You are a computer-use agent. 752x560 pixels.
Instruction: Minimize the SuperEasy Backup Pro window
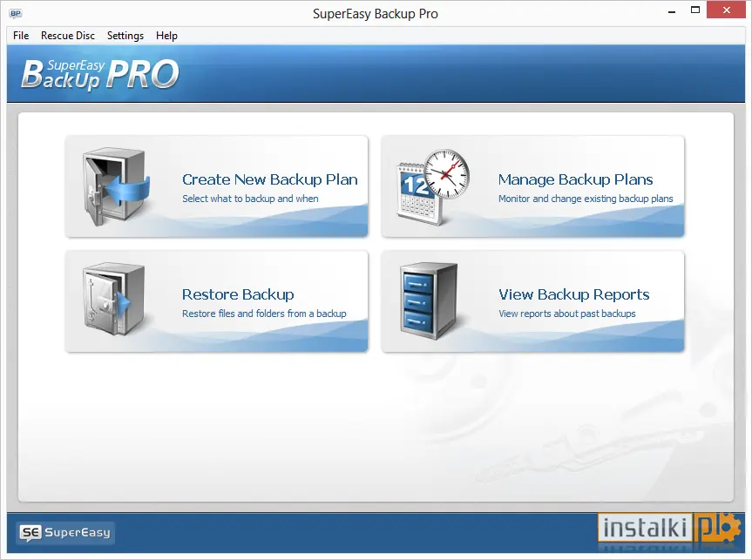point(672,10)
